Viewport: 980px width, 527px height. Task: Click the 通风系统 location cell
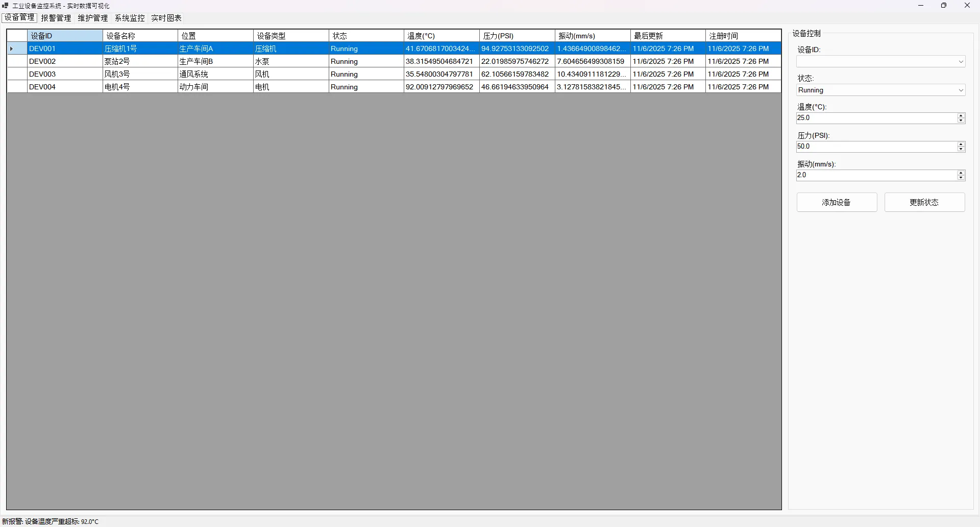pyautogui.click(x=215, y=74)
